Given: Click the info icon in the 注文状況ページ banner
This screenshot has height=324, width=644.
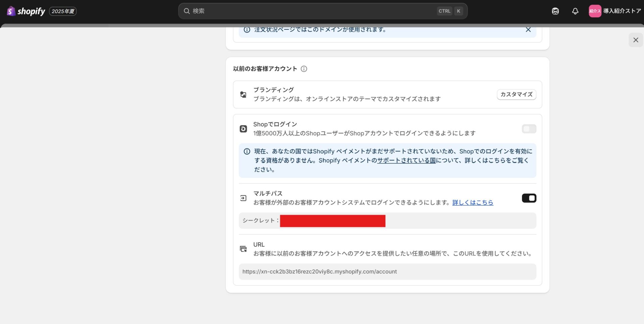Looking at the screenshot, I should pos(247,29).
